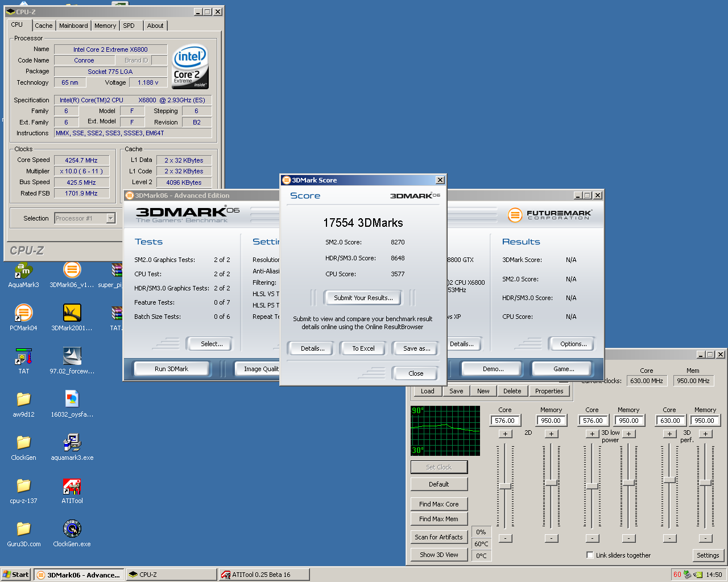Launch aquamark3.exe desktop icon
Image resolution: width=728 pixels, height=582 pixels.
point(72,447)
